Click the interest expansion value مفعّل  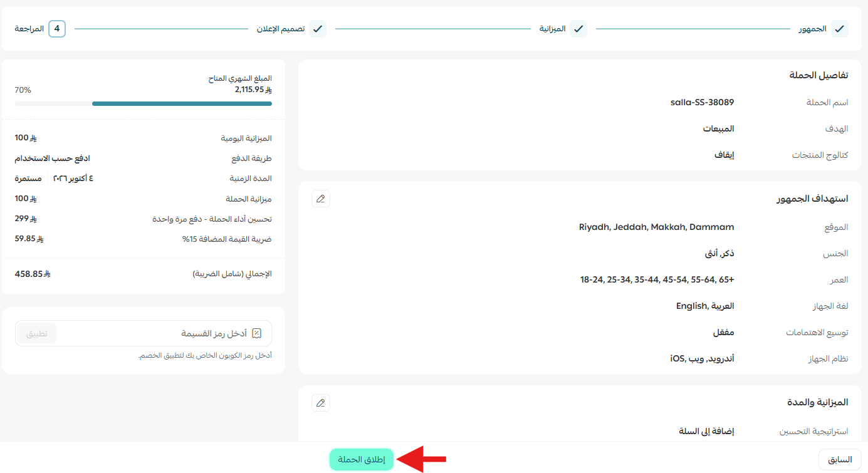point(723,332)
